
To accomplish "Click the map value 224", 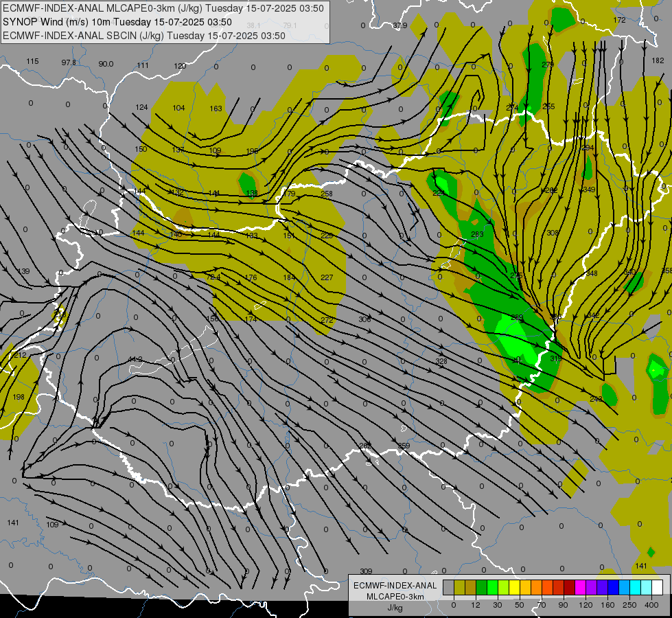I will point(439,193).
